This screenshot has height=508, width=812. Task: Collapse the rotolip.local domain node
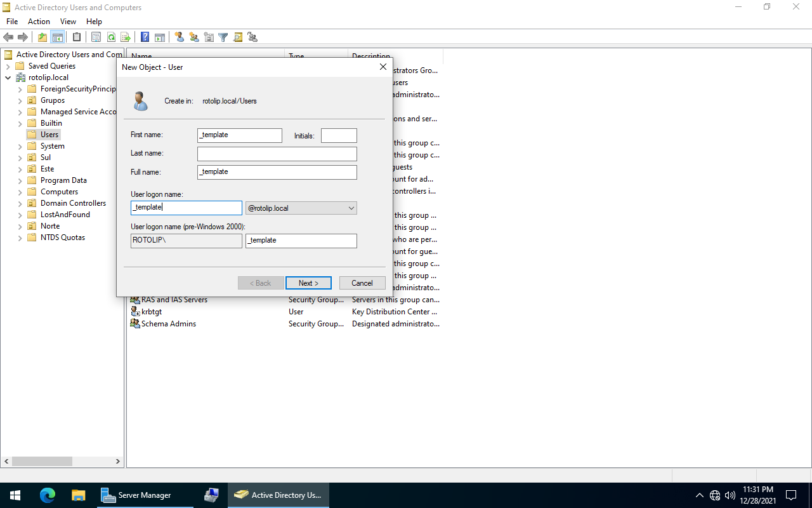point(8,77)
